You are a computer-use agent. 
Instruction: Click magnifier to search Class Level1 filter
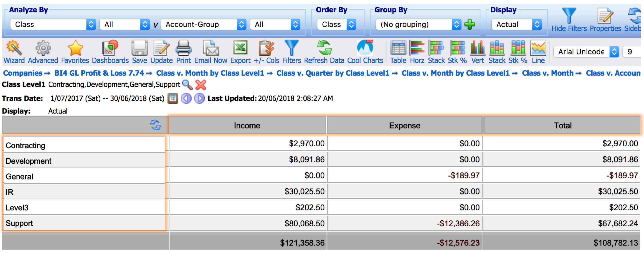187,85
